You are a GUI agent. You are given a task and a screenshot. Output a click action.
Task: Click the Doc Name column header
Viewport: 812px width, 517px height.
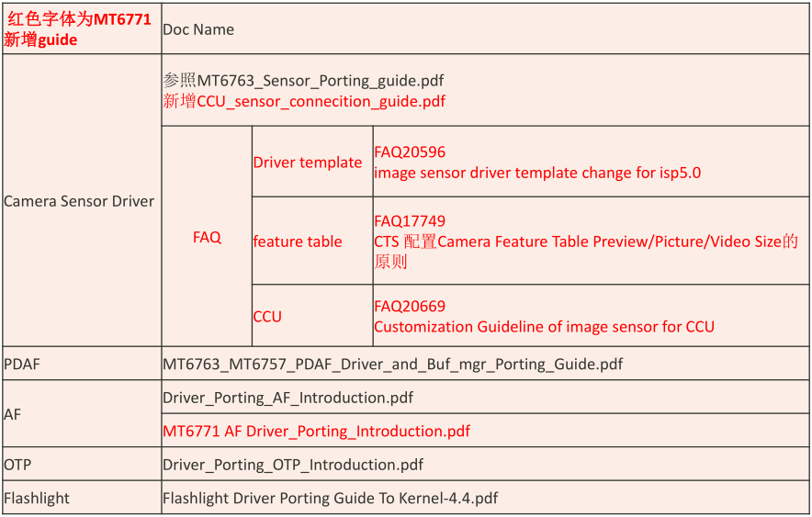coord(198,29)
